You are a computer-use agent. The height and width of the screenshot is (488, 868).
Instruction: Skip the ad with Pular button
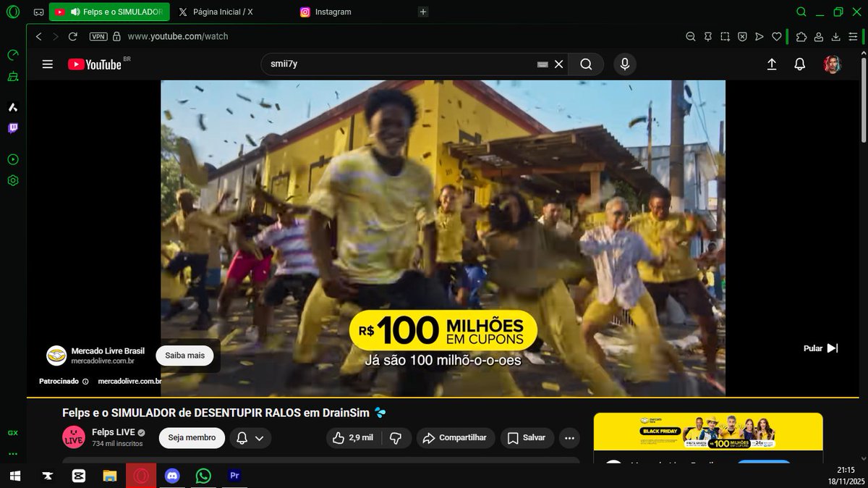pos(820,348)
